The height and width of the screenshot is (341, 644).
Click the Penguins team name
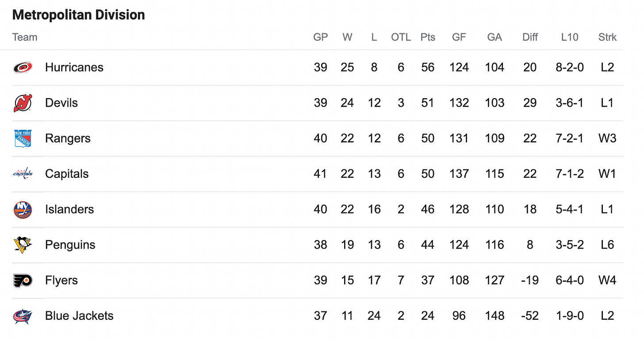tap(70, 245)
